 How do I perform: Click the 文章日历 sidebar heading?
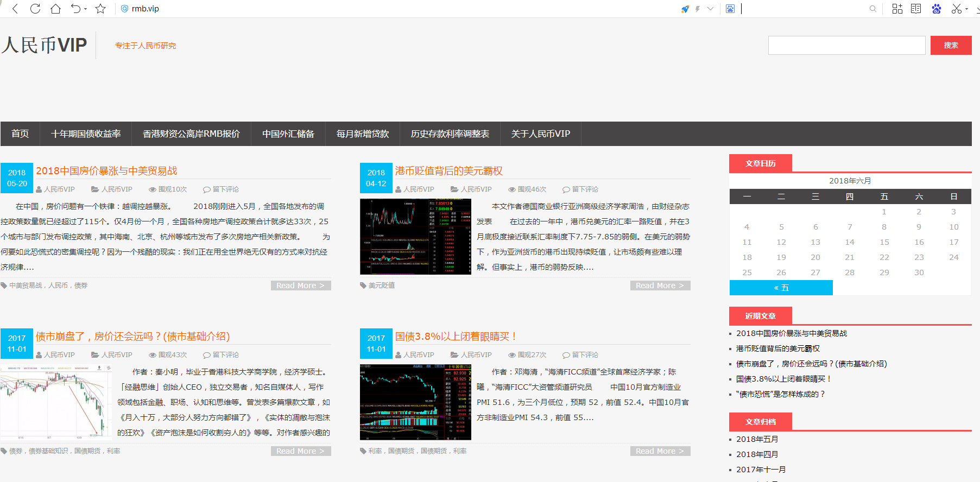(760, 163)
